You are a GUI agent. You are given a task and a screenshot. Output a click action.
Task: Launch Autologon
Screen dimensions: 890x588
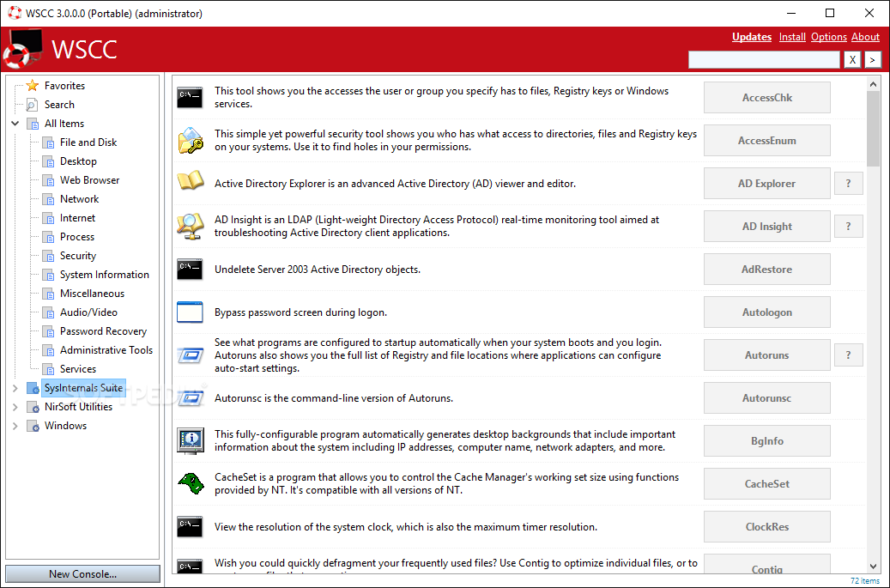click(x=766, y=312)
